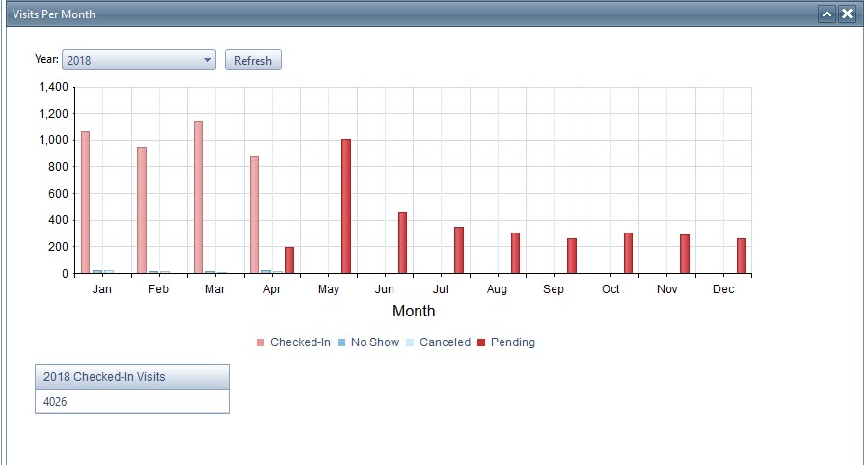Select the June Pending bar
The image size is (868, 465).
[402, 243]
